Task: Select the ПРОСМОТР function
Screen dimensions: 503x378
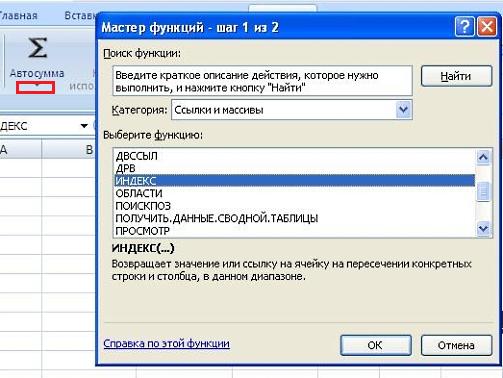Action: coord(142,231)
